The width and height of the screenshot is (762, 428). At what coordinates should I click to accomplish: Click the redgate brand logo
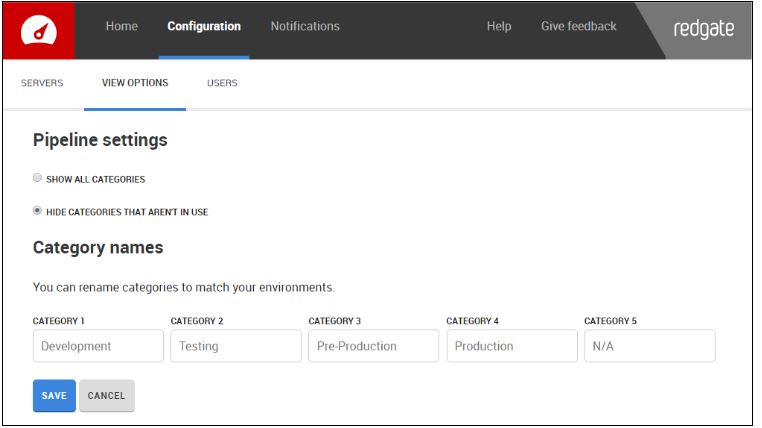tap(703, 28)
